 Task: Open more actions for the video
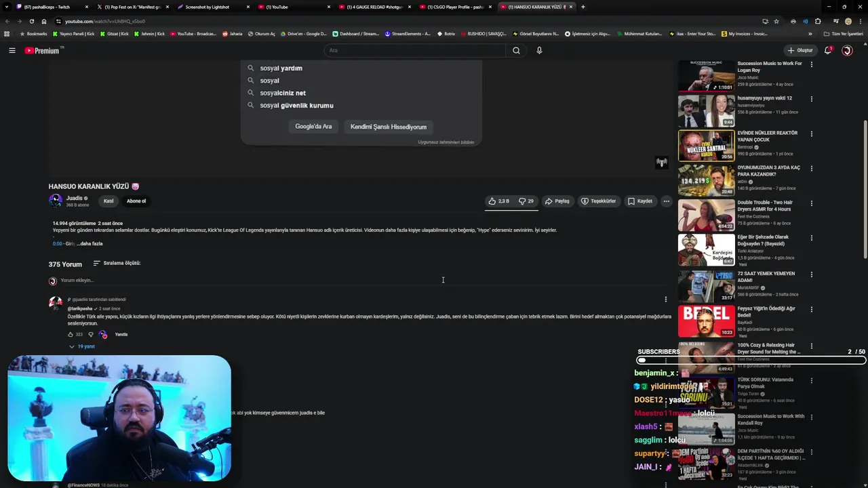click(666, 201)
